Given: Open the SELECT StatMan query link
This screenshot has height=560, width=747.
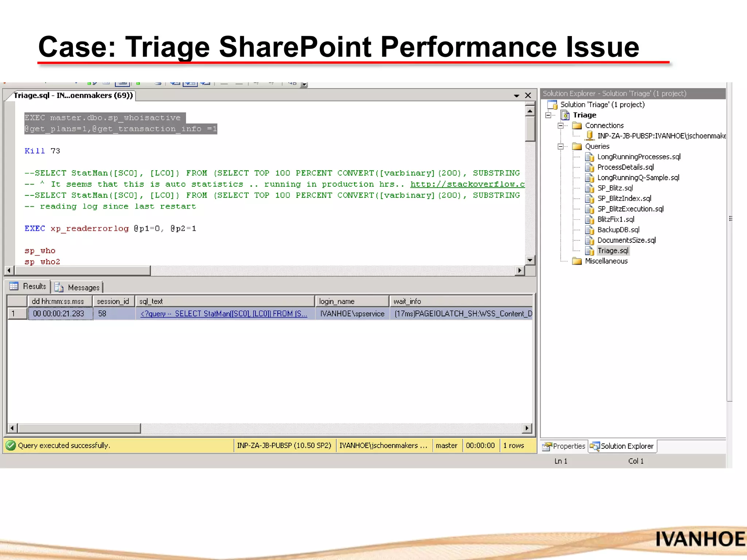Looking at the screenshot, I should pyautogui.click(x=224, y=314).
